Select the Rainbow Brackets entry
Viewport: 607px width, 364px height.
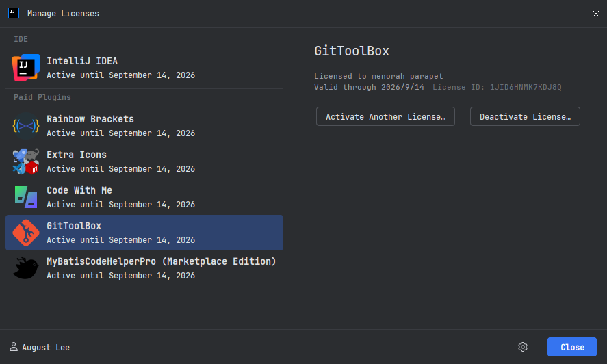point(144,126)
